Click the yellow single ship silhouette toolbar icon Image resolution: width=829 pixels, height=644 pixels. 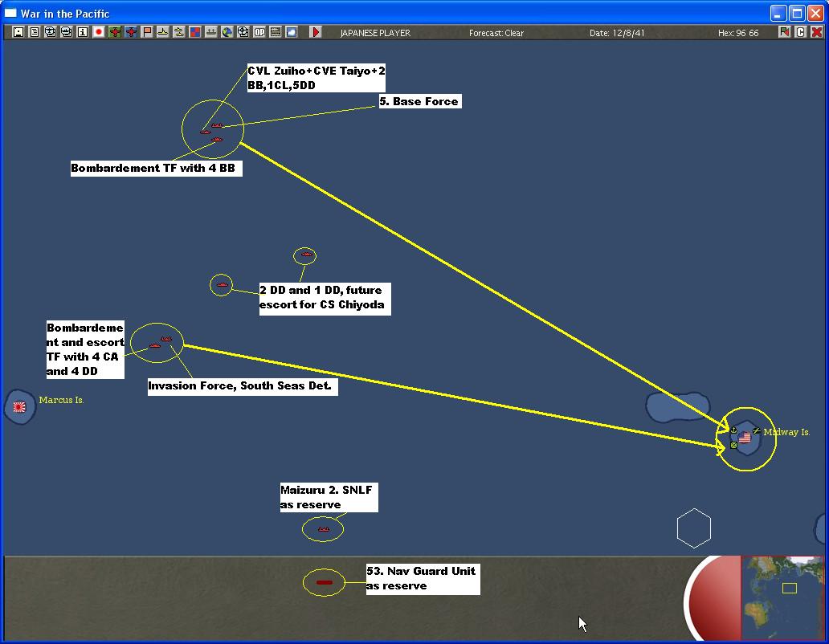tap(163, 32)
